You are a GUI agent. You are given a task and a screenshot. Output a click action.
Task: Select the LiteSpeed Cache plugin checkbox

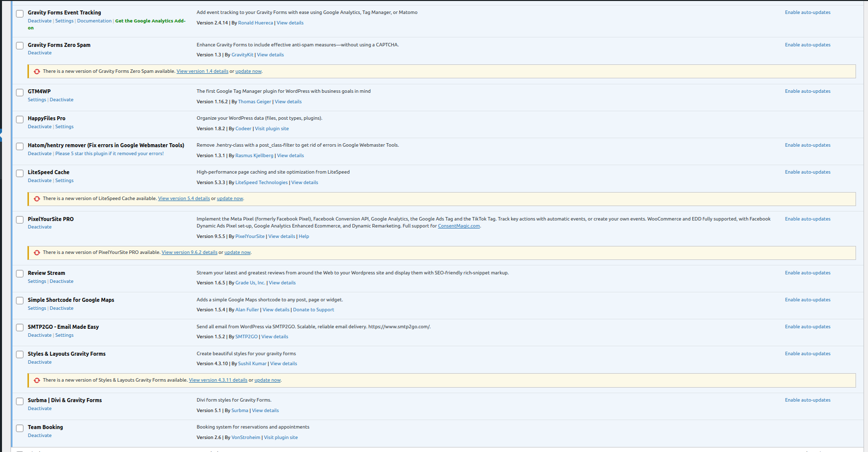pyautogui.click(x=20, y=173)
